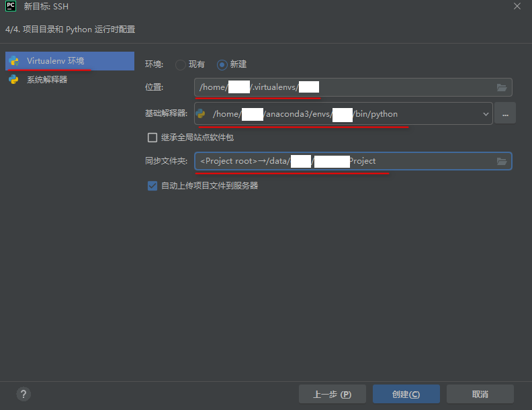The image size is (532, 410).
Task: Click the 4/4. 项目目录和 Python 运行时配置 heading
Action: tap(71, 30)
